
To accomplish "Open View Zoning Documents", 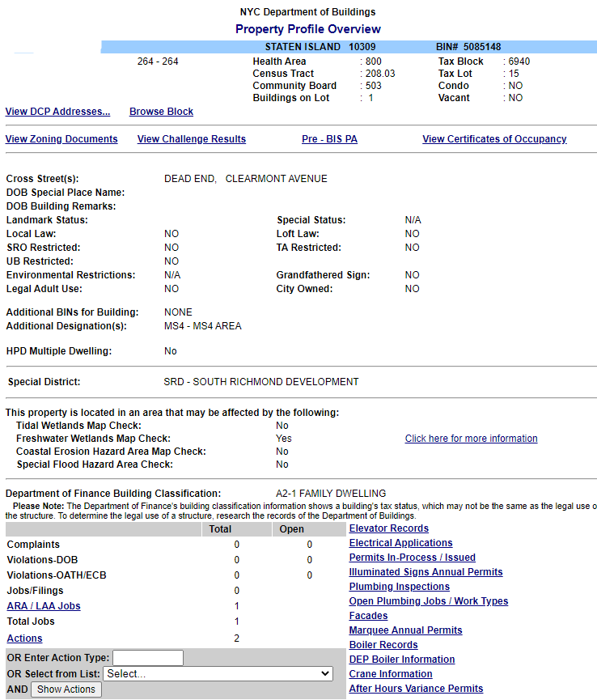I will tap(61, 139).
